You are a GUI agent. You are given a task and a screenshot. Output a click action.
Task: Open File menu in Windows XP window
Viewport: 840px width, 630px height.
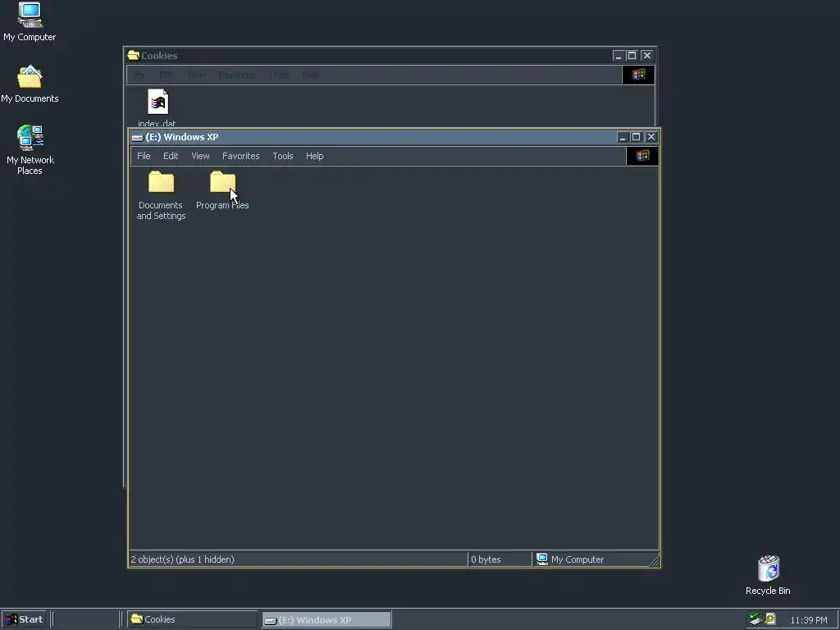pos(144,156)
